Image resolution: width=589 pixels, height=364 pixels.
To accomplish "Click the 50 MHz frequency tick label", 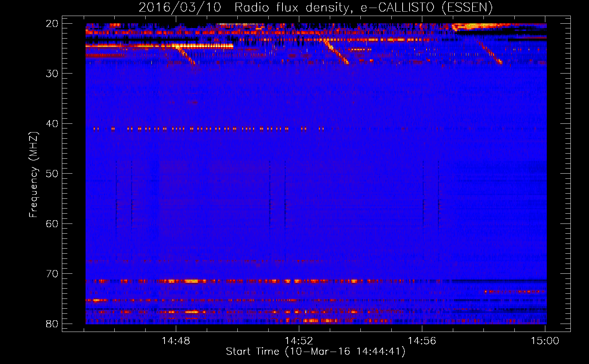I will click(x=52, y=174).
